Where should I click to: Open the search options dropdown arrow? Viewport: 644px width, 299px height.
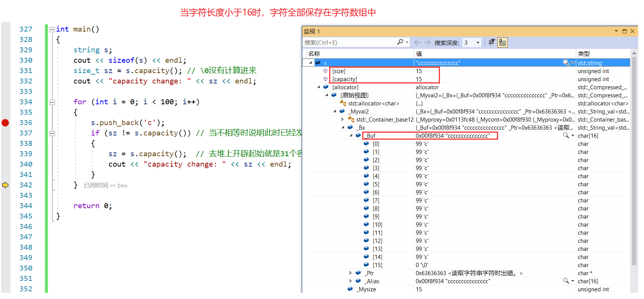click(407, 42)
